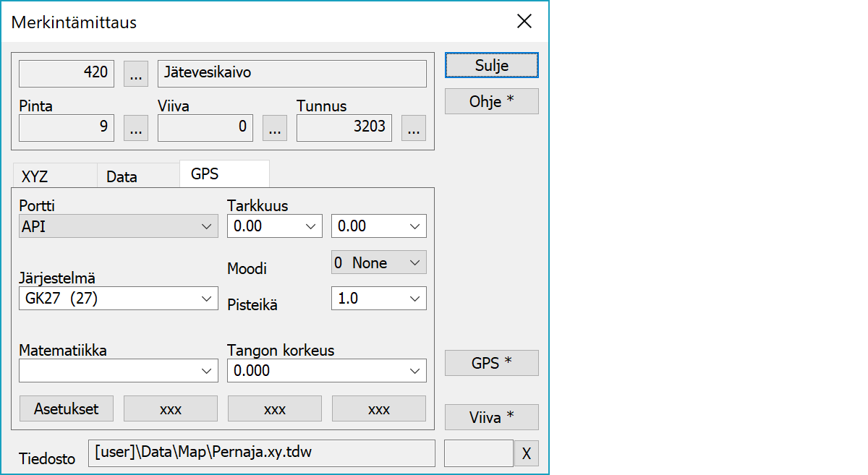
Task: Open the Tunnus browse button
Action: 414,129
